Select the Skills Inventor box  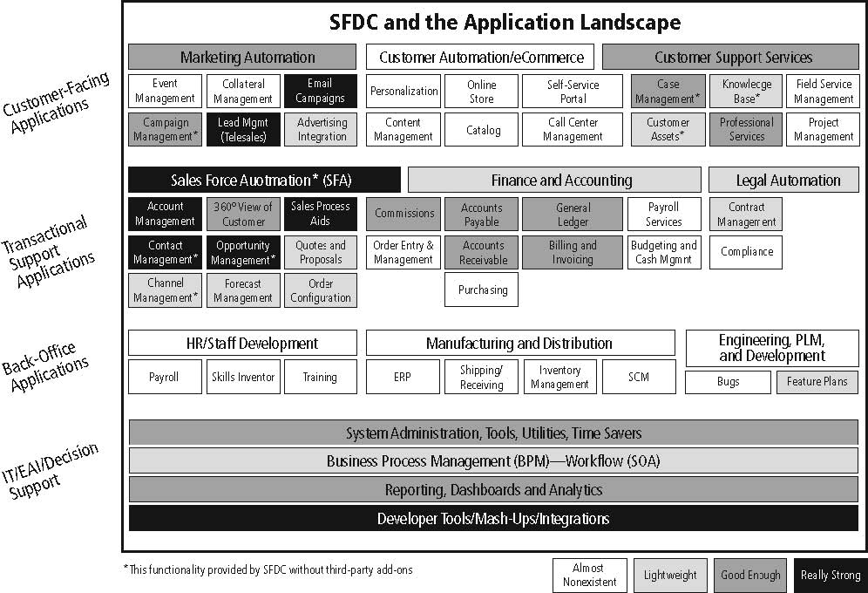coord(242,377)
